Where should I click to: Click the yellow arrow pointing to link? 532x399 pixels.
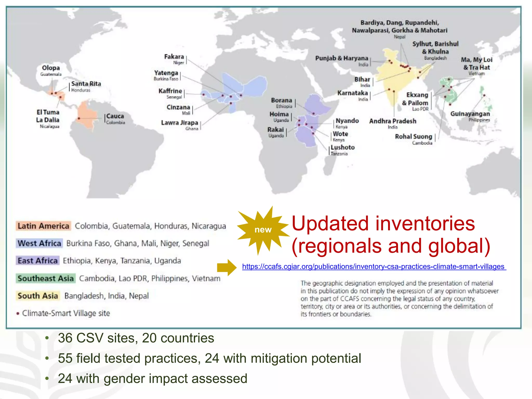(227, 267)
